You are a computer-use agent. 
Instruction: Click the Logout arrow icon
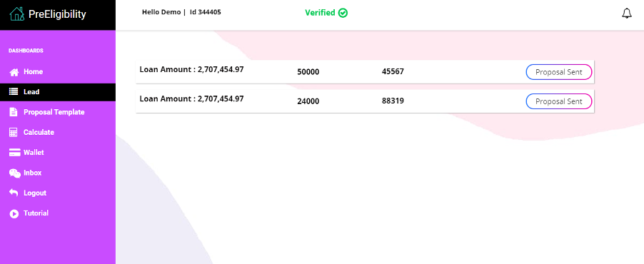pos(14,193)
